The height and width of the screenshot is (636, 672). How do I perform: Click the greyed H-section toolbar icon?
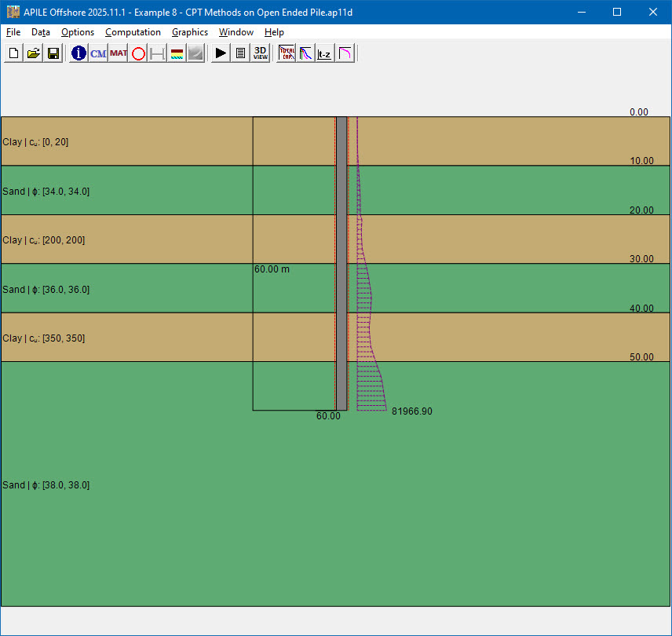click(x=157, y=53)
